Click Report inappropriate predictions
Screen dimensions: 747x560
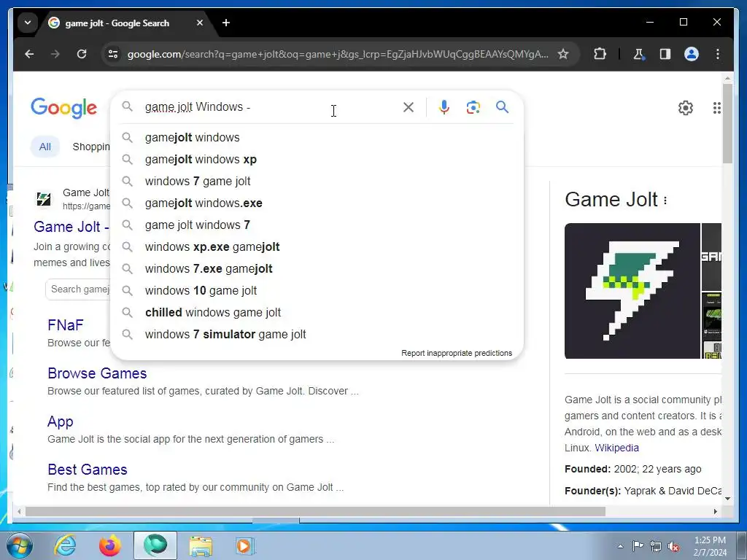[x=457, y=353]
